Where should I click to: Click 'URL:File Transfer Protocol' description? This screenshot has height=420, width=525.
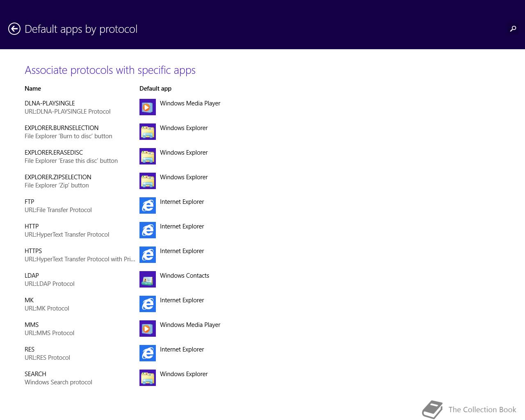[x=58, y=210]
